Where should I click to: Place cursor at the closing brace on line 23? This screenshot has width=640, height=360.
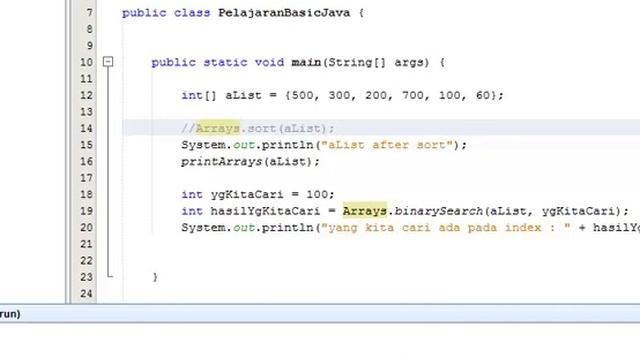tap(155, 277)
